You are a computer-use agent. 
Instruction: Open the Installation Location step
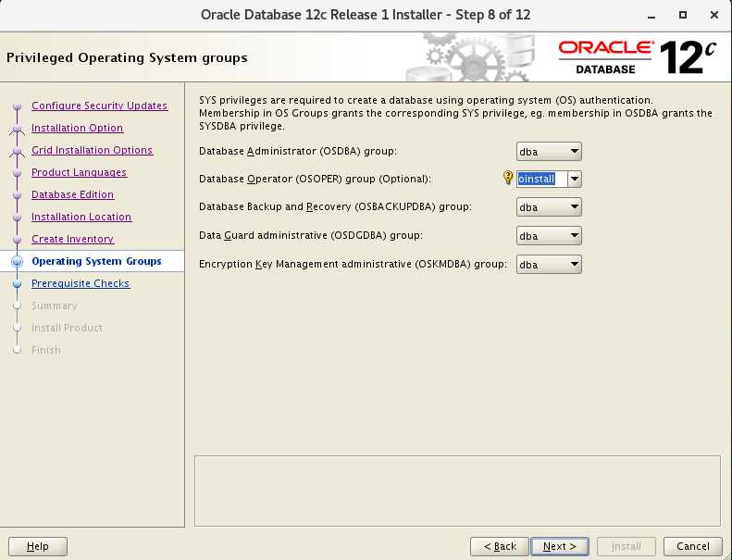point(81,217)
